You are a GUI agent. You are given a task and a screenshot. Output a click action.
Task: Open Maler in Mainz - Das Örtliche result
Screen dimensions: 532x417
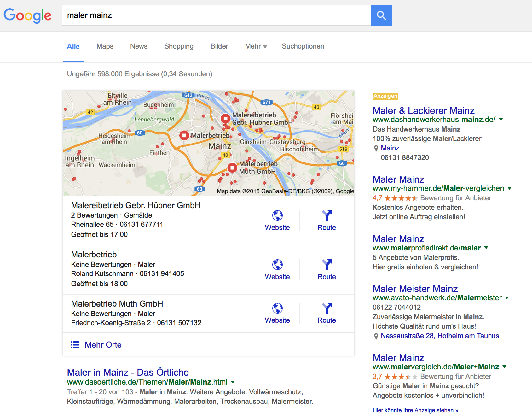tap(128, 372)
